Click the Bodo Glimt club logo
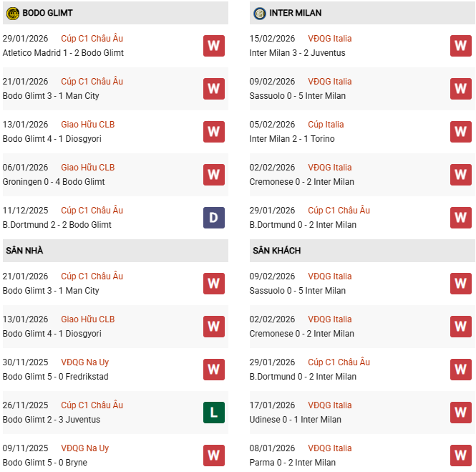The width and height of the screenshot is (476, 472). coord(12,13)
